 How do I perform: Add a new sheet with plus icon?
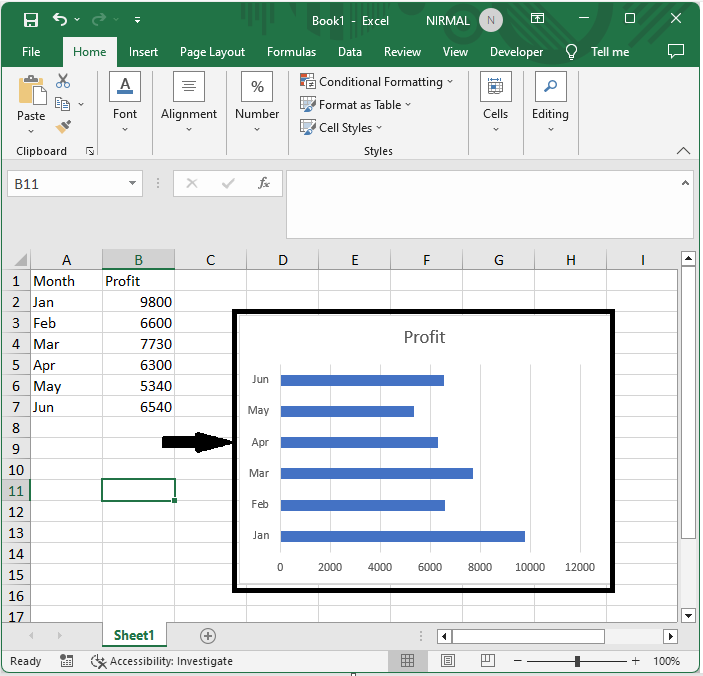208,636
